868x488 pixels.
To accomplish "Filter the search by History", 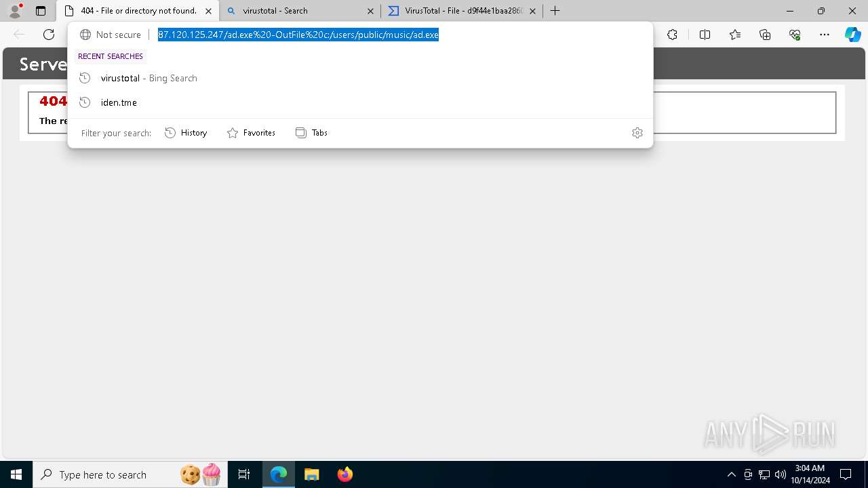I will pyautogui.click(x=186, y=133).
